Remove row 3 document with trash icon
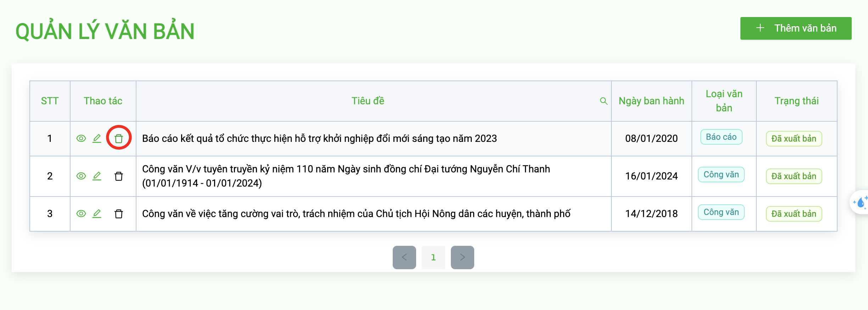Viewport: 868px width, 310px height. click(x=119, y=214)
